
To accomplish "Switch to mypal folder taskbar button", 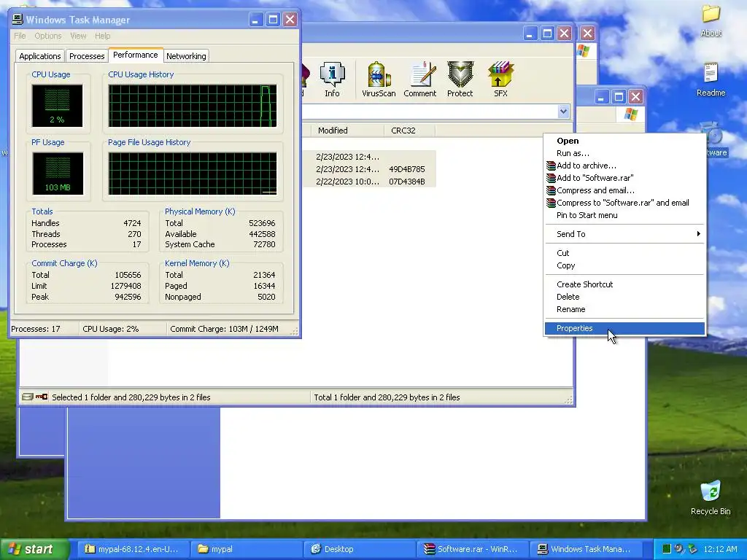I will coord(247,549).
